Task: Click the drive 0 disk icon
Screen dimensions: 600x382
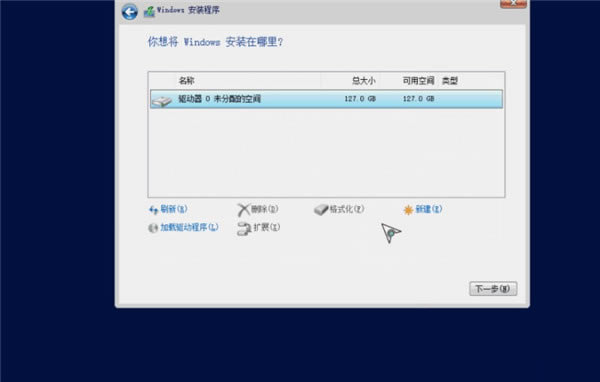Action: [x=162, y=101]
